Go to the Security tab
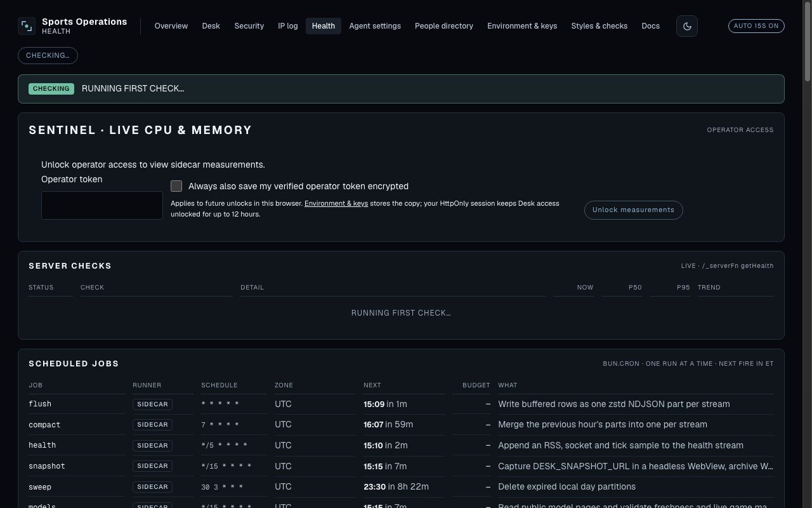 tap(249, 26)
